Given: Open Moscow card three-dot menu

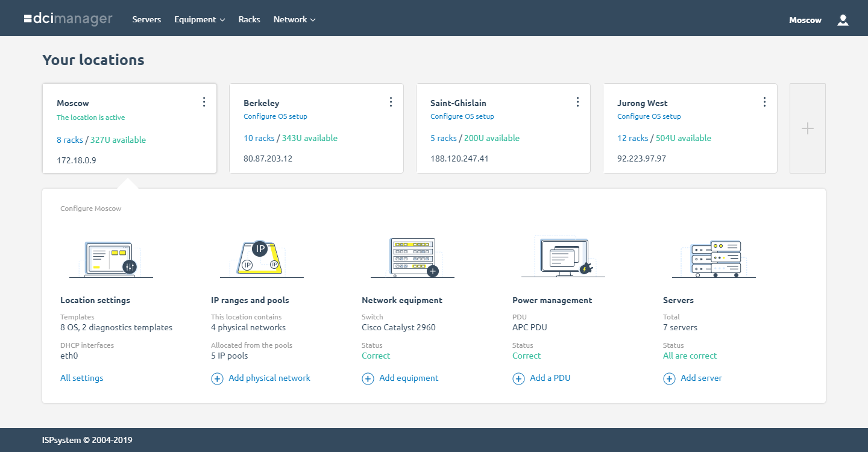Looking at the screenshot, I should [x=204, y=102].
